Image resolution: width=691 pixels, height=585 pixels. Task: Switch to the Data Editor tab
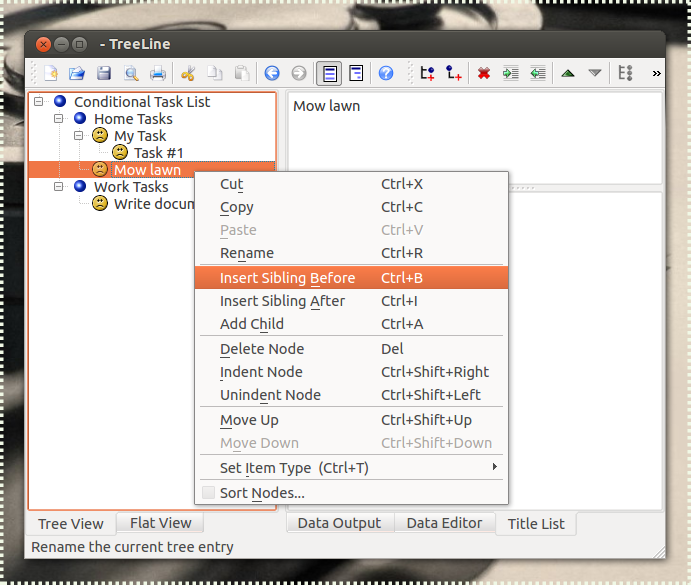pyautogui.click(x=444, y=523)
